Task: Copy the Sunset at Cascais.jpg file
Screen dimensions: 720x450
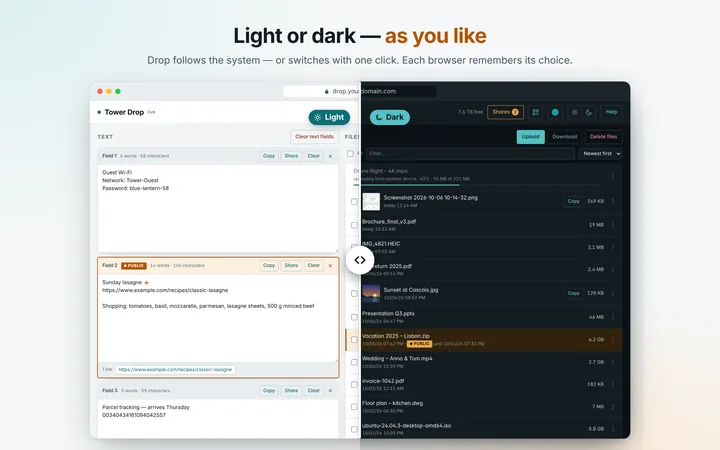Action: point(574,293)
